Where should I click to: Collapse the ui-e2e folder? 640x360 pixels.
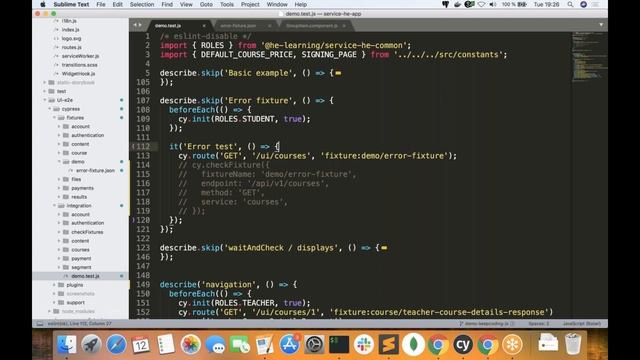click(45, 100)
